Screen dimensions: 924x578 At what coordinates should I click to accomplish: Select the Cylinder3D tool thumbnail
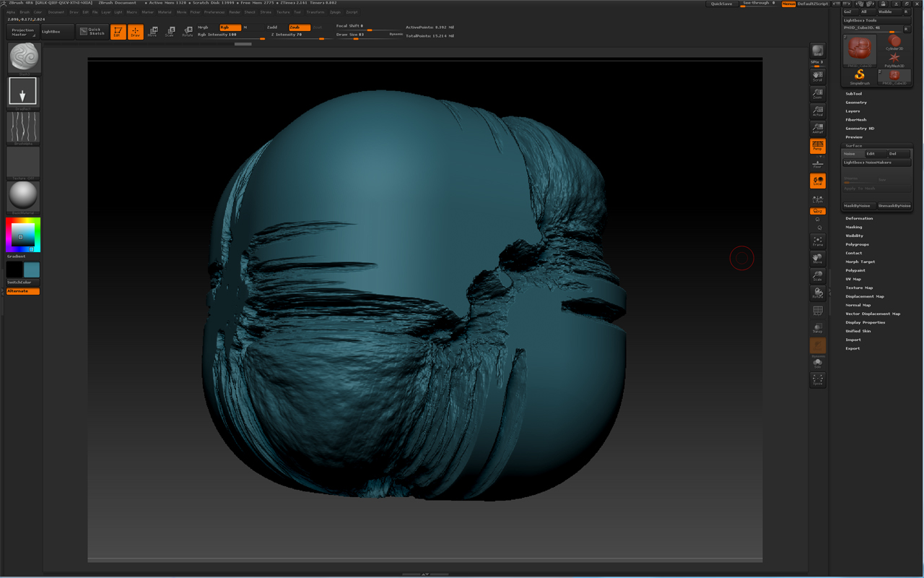tap(894, 43)
